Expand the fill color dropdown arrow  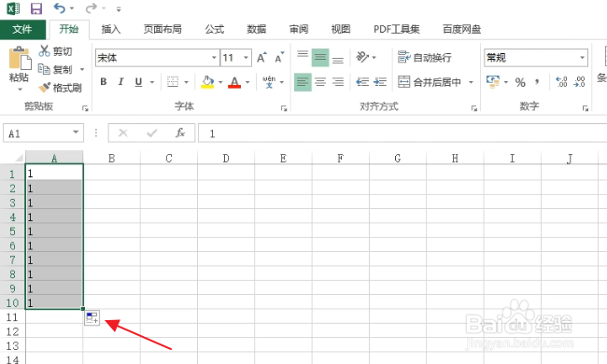point(220,82)
